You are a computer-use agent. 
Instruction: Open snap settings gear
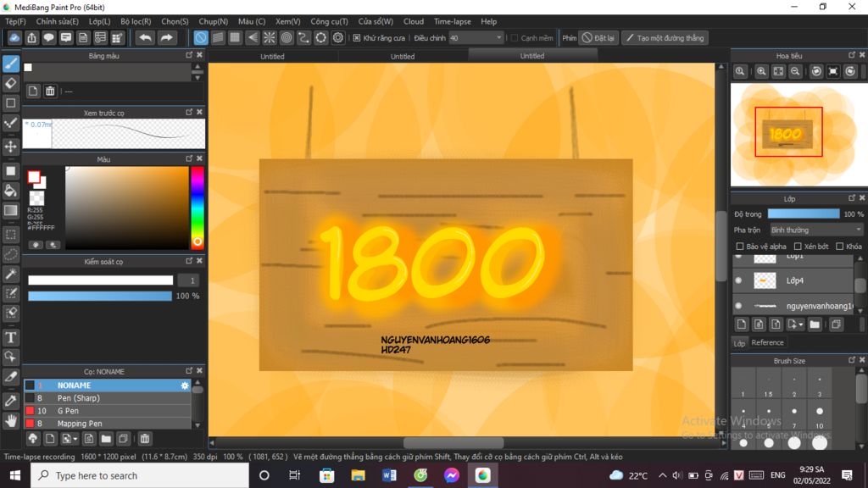tap(337, 37)
